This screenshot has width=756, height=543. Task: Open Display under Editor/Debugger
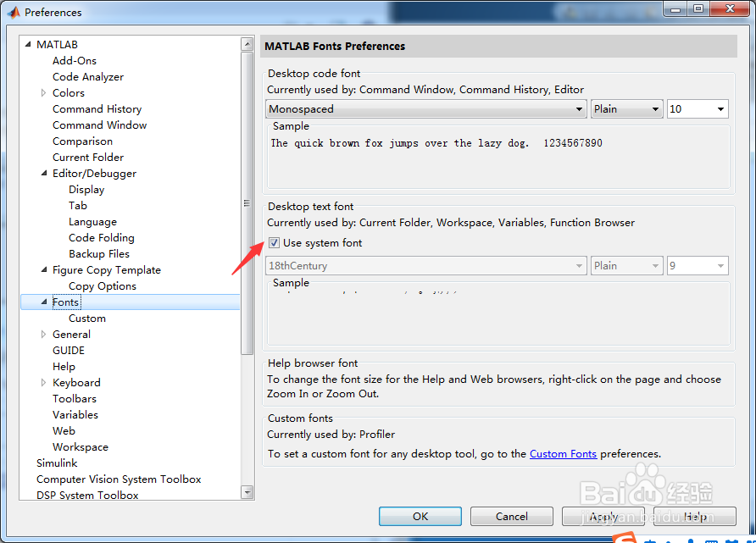pyautogui.click(x=86, y=190)
